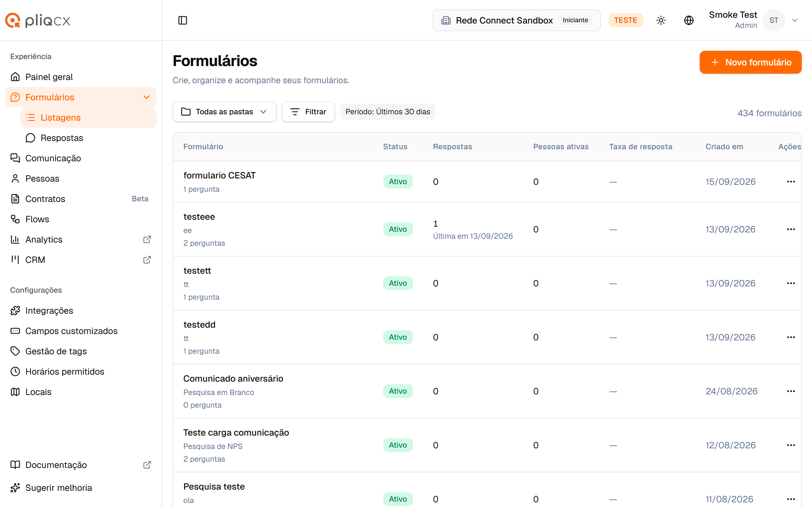Open Campos customizados settings
The image size is (812, 508).
coord(81,331)
